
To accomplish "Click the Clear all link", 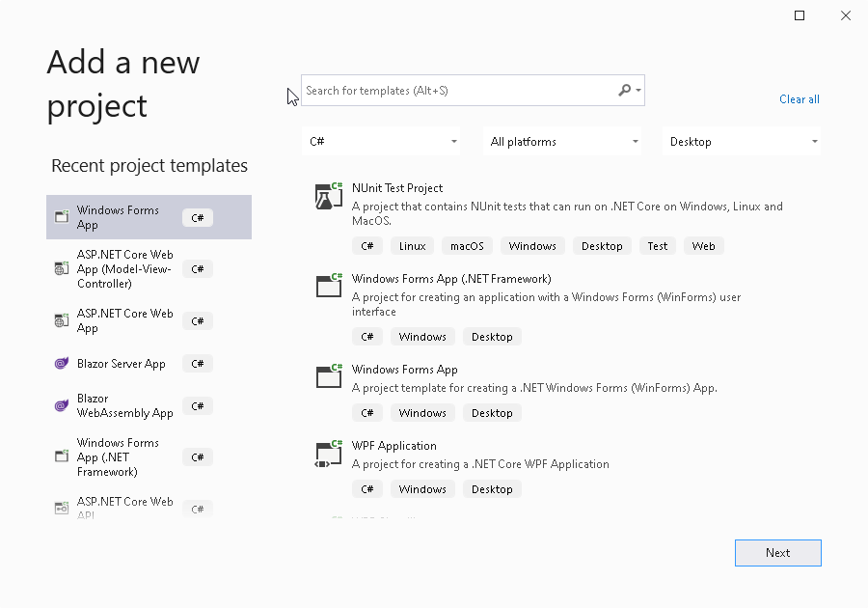I will tap(800, 99).
